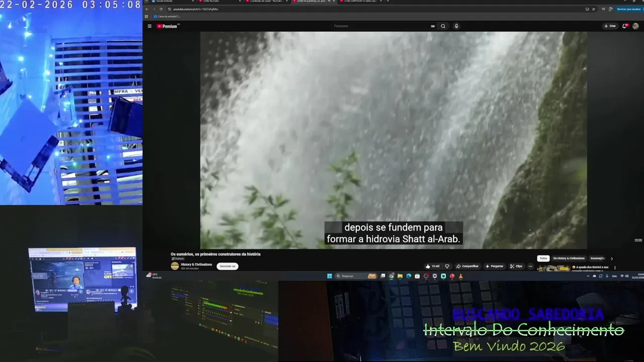The height and width of the screenshot is (362, 644).
Task: Open Task View on the taskbar
Action: pyautogui.click(x=383, y=276)
